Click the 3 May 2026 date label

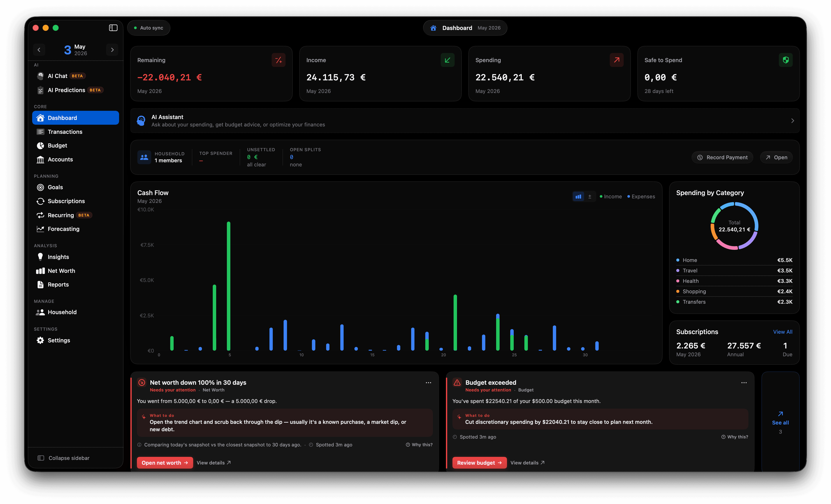(76, 50)
